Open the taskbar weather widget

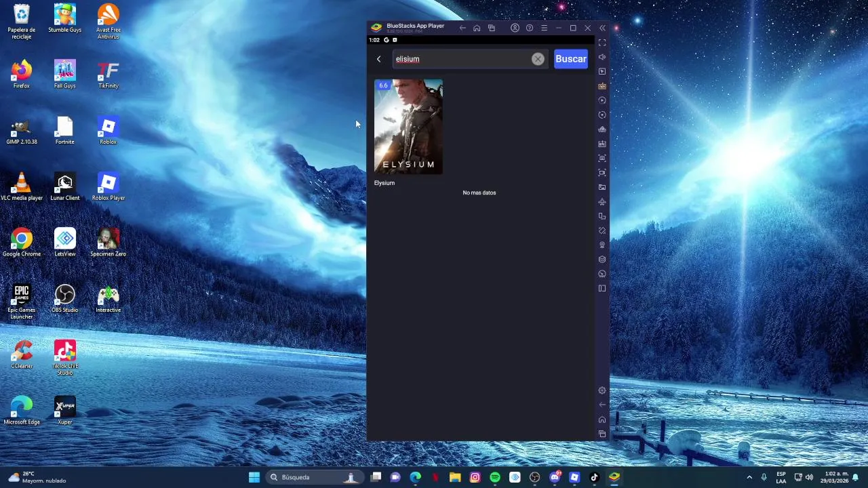pos(38,477)
